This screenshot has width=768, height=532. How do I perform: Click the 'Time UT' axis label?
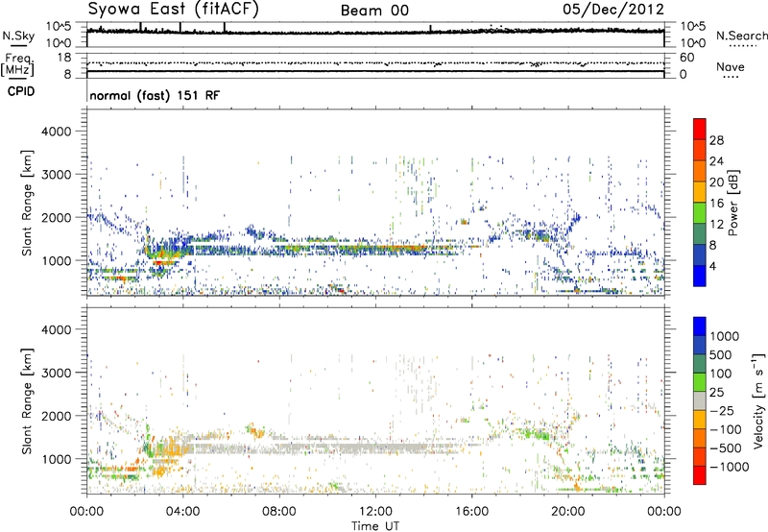pyautogui.click(x=375, y=526)
